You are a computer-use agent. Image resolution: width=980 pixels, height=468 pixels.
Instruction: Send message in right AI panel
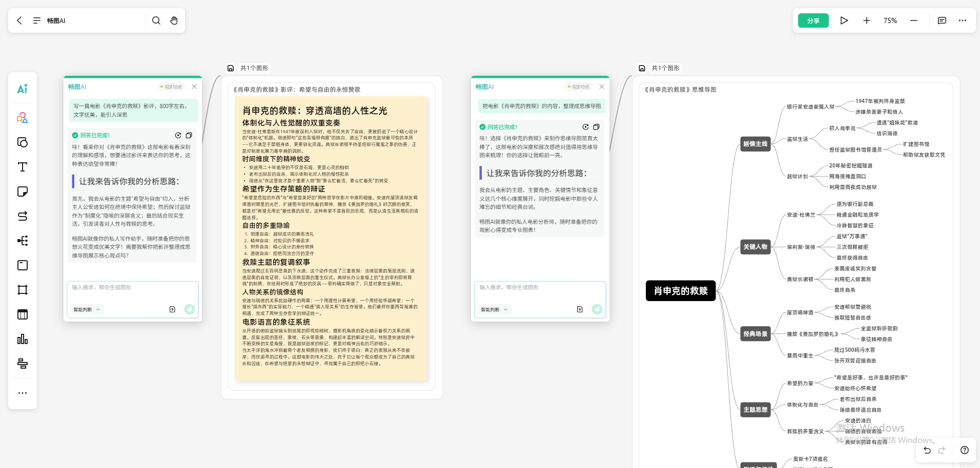point(597,309)
